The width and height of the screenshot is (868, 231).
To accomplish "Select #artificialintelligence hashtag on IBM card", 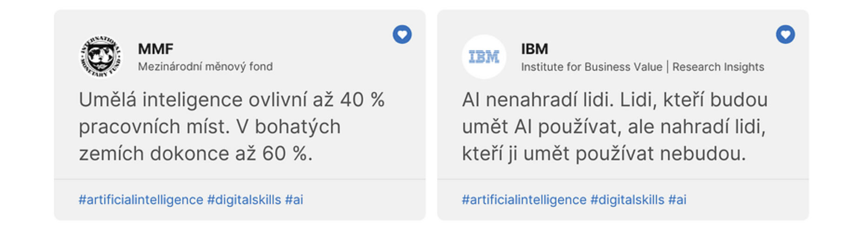I will point(524,200).
